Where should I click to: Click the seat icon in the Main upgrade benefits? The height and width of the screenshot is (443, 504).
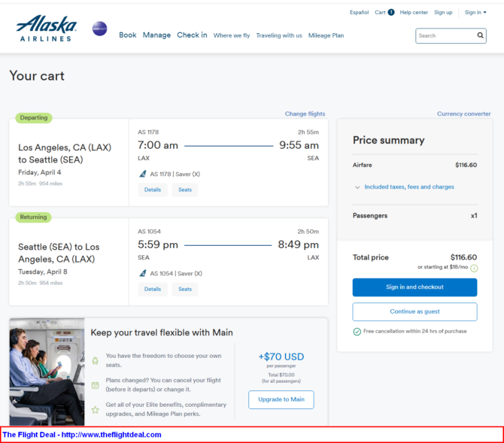tap(95, 361)
